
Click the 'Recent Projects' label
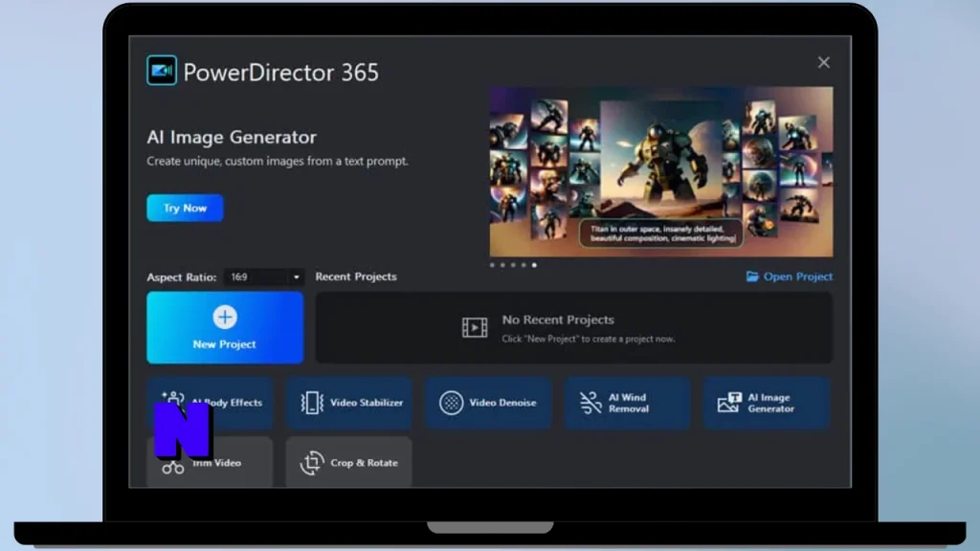pyautogui.click(x=356, y=276)
